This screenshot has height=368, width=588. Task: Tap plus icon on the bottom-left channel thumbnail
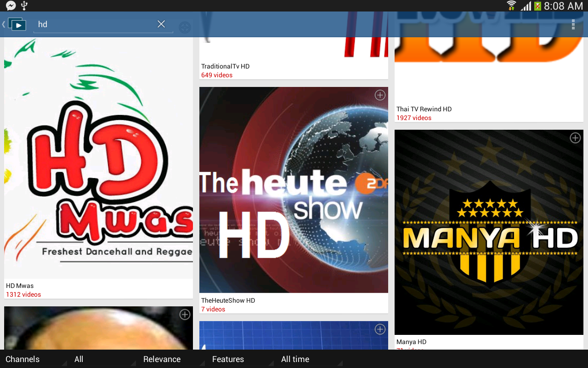pos(185,314)
